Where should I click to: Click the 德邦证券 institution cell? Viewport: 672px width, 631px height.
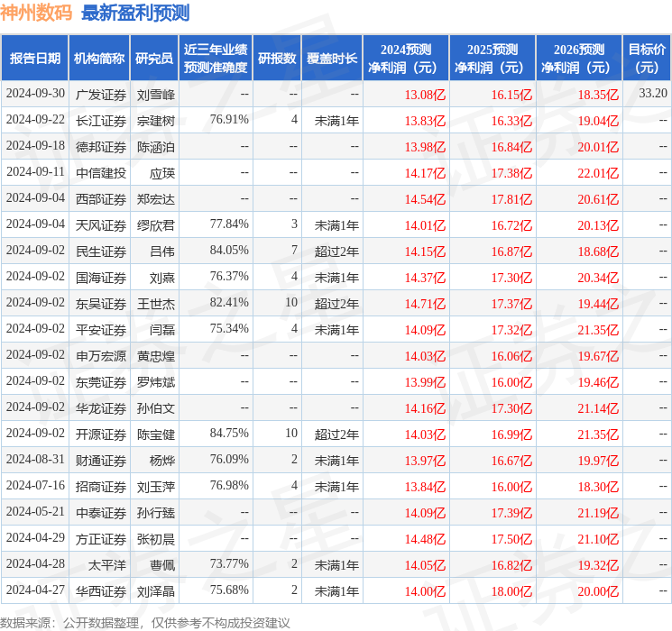click(x=101, y=147)
